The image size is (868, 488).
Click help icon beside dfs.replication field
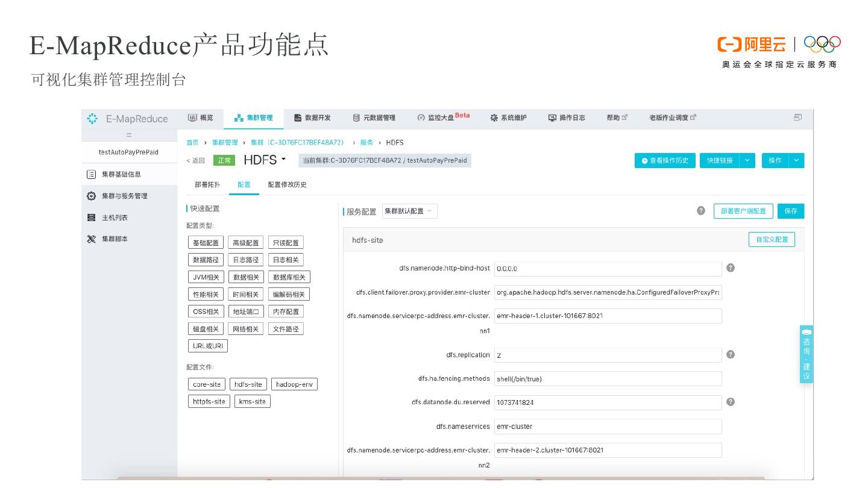pyautogui.click(x=731, y=355)
